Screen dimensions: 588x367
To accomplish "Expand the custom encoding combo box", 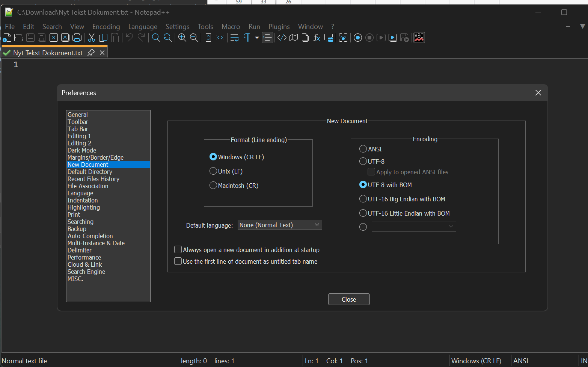I will pos(414,227).
